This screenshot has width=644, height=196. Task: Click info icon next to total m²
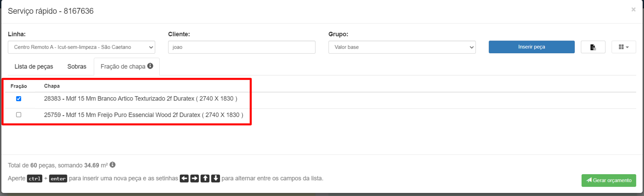click(113, 165)
